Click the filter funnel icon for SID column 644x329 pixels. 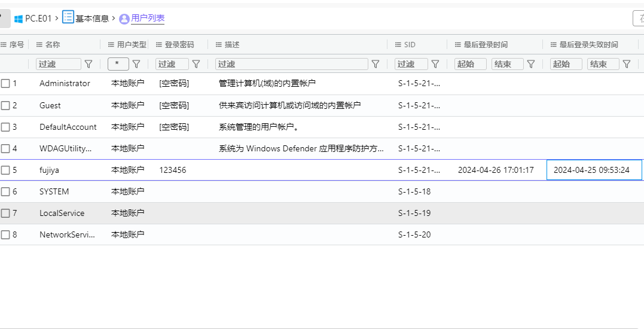pyautogui.click(x=435, y=64)
